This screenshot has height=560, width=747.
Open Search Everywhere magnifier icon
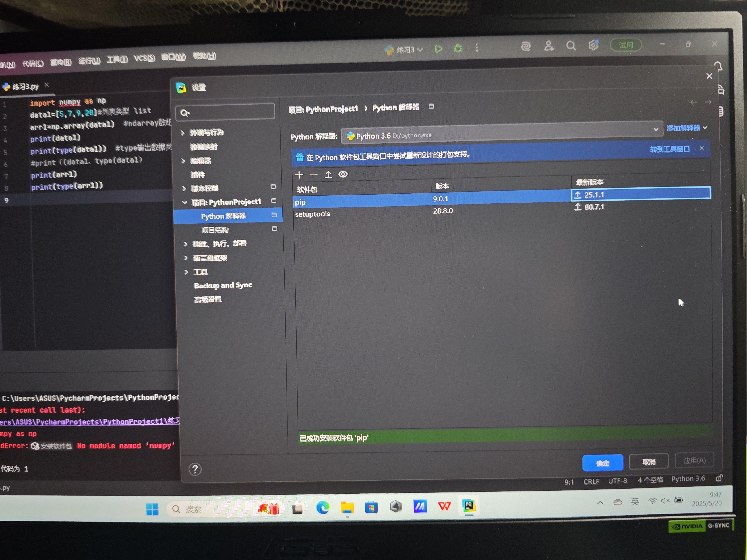(x=571, y=46)
